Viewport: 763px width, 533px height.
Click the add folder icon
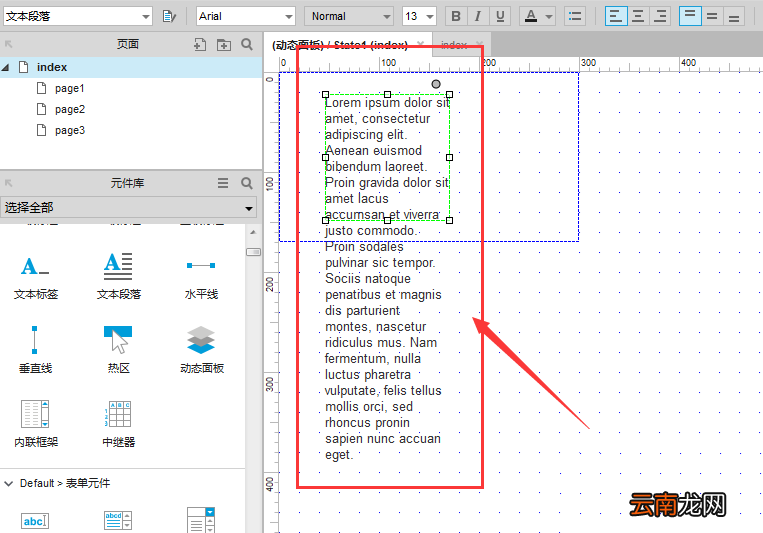click(224, 45)
